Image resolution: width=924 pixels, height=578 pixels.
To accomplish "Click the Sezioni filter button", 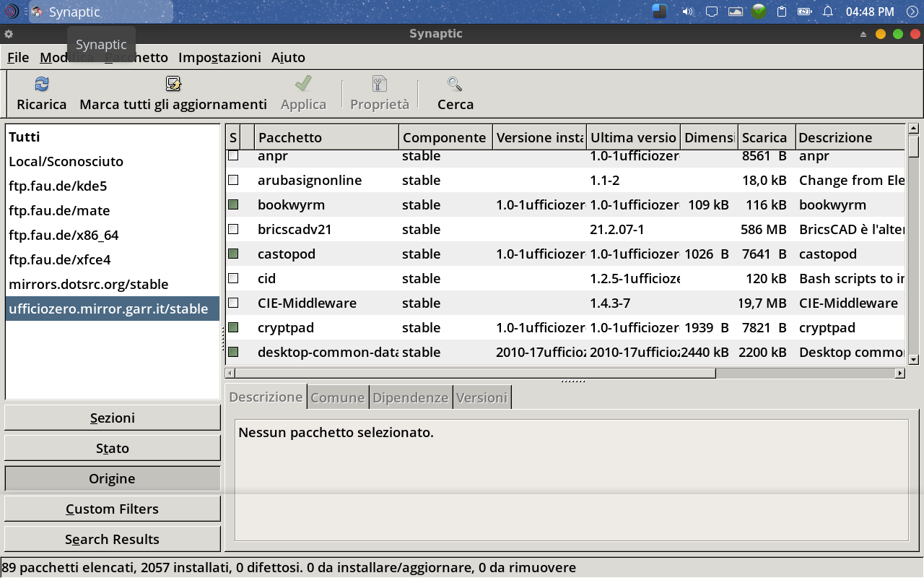I will [113, 418].
